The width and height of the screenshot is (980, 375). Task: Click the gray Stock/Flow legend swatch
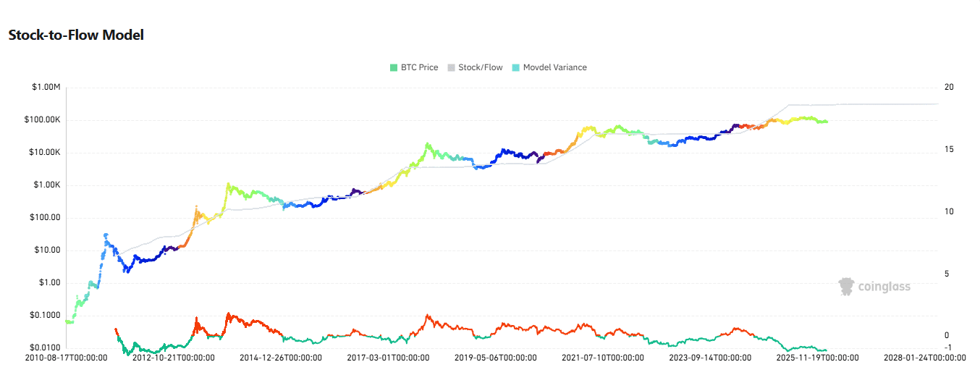451,67
